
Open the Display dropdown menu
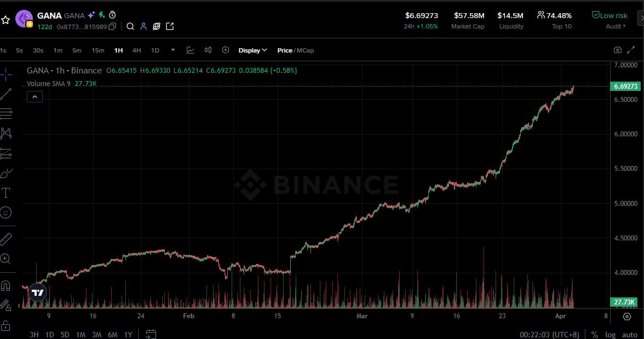click(x=252, y=50)
